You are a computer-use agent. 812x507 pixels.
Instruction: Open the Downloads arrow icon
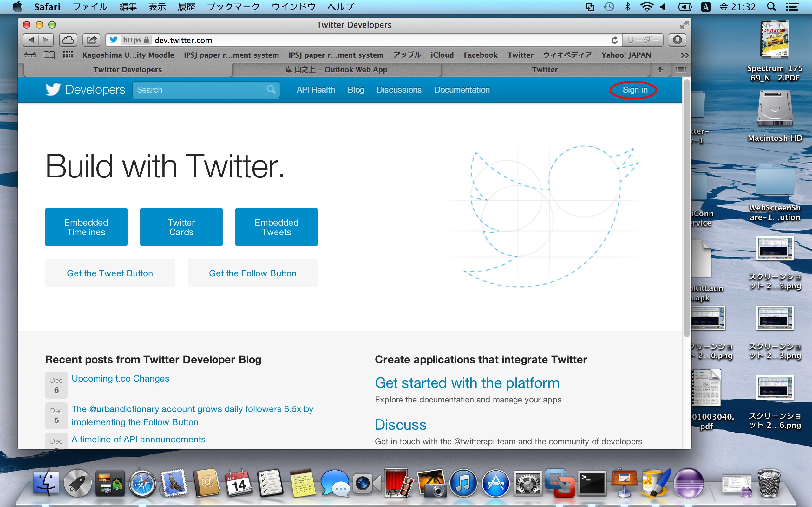(x=677, y=40)
